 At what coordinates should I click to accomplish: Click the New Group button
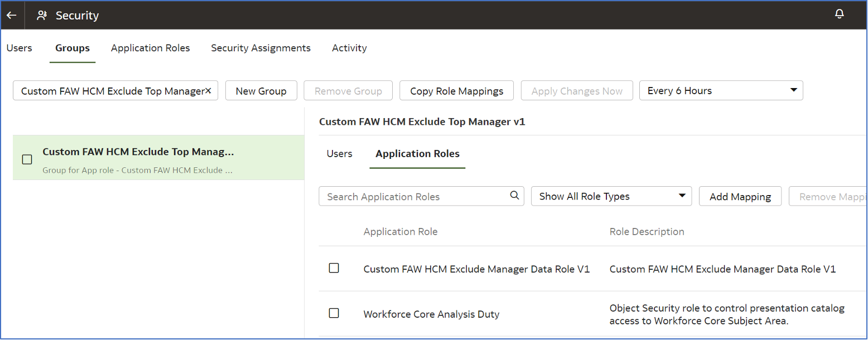[261, 91]
